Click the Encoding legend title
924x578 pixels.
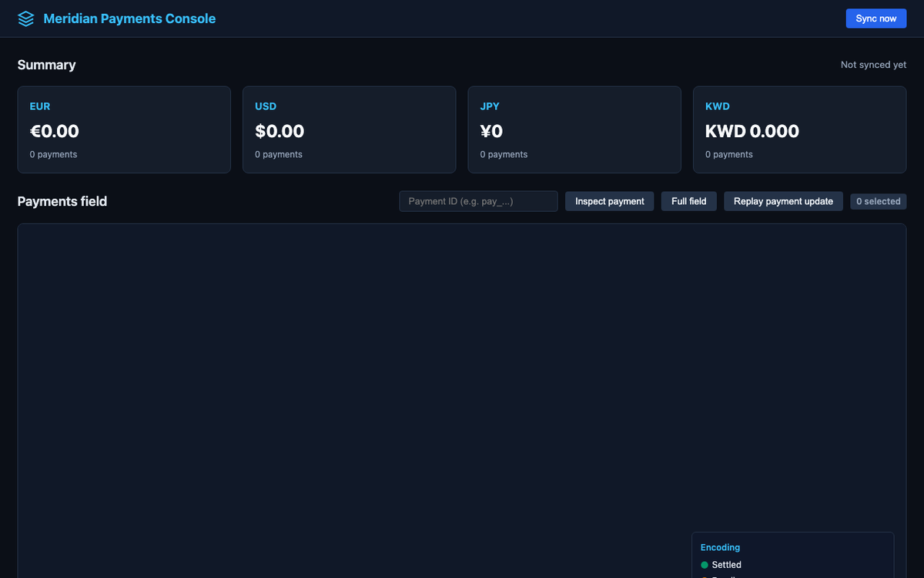coord(720,547)
